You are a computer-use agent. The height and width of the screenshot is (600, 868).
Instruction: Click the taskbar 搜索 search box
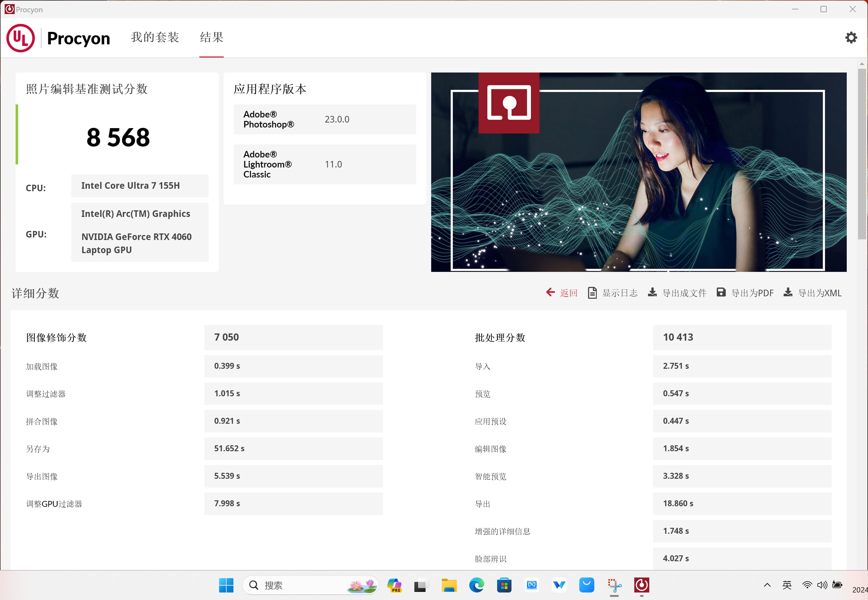coord(311,585)
